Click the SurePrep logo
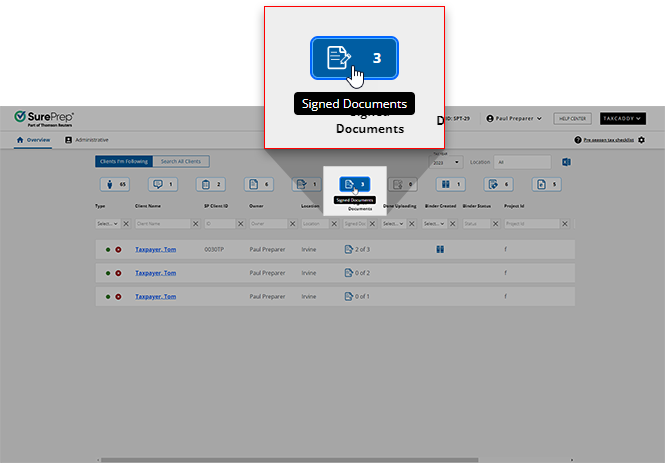665x463 pixels. 44,118
